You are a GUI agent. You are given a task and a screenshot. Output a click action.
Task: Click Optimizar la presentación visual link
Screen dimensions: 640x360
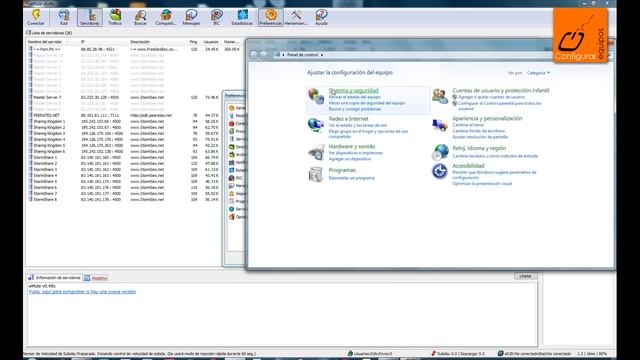click(482, 184)
